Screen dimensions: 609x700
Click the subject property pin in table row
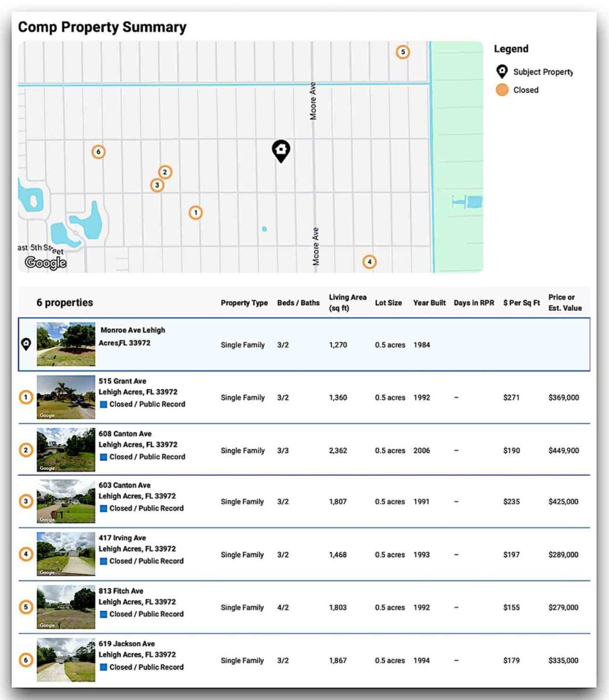click(26, 344)
